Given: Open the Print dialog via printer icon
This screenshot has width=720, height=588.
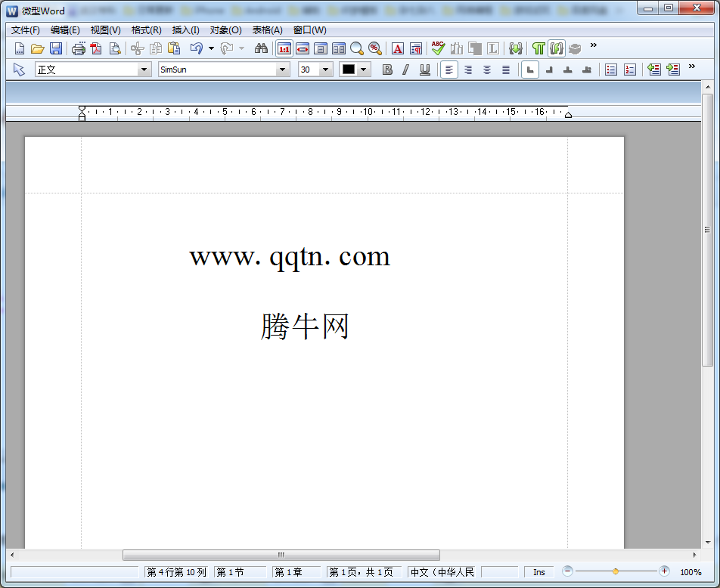Looking at the screenshot, I should 79,48.
